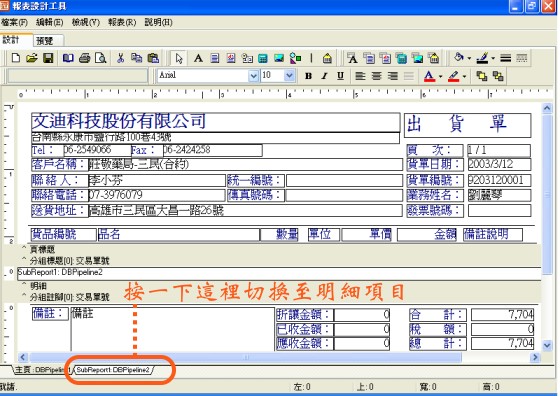
Task: Click the line color pen tool
Action: tap(482, 58)
